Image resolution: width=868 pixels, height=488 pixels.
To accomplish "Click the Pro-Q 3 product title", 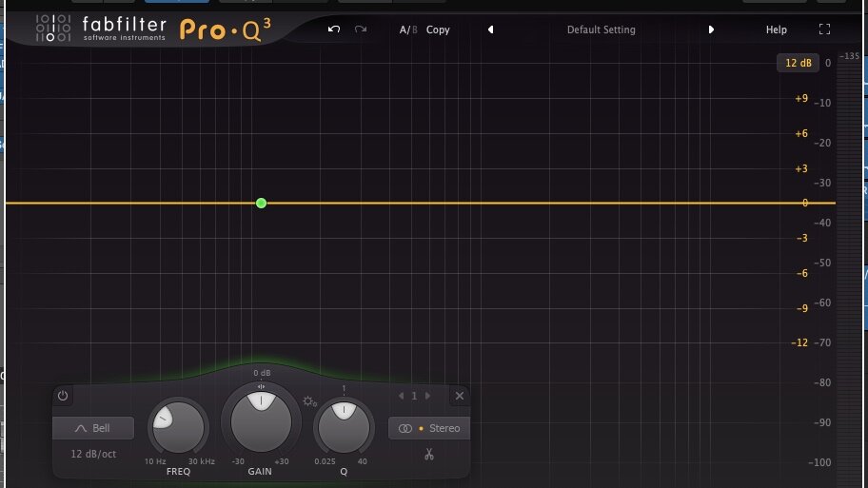I will point(226,29).
